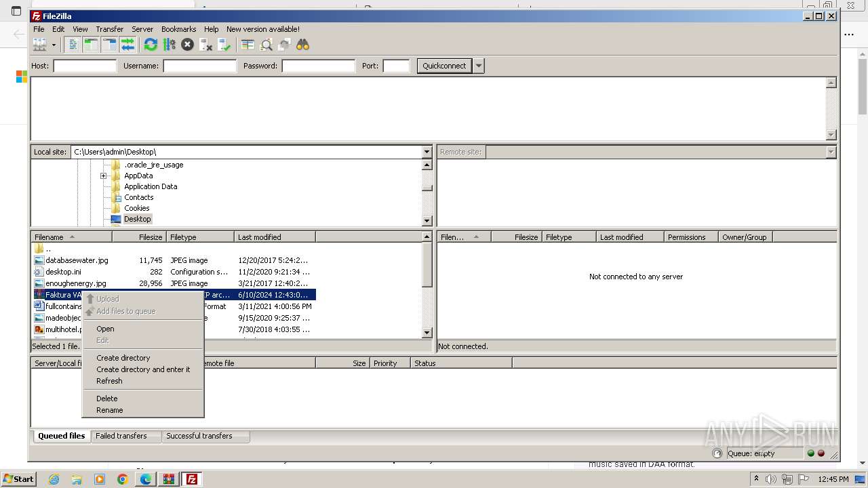868x488 pixels.
Task: Click the Quickconnect button
Action: click(444, 66)
